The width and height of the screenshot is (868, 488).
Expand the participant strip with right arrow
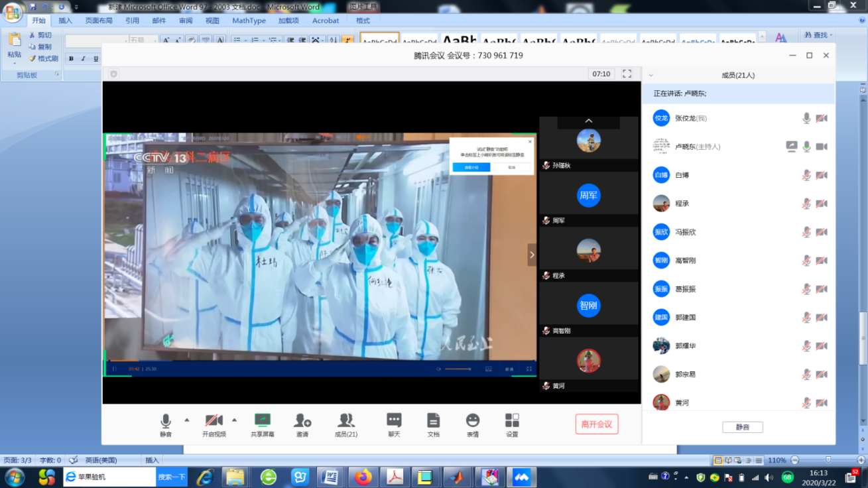[x=532, y=255]
